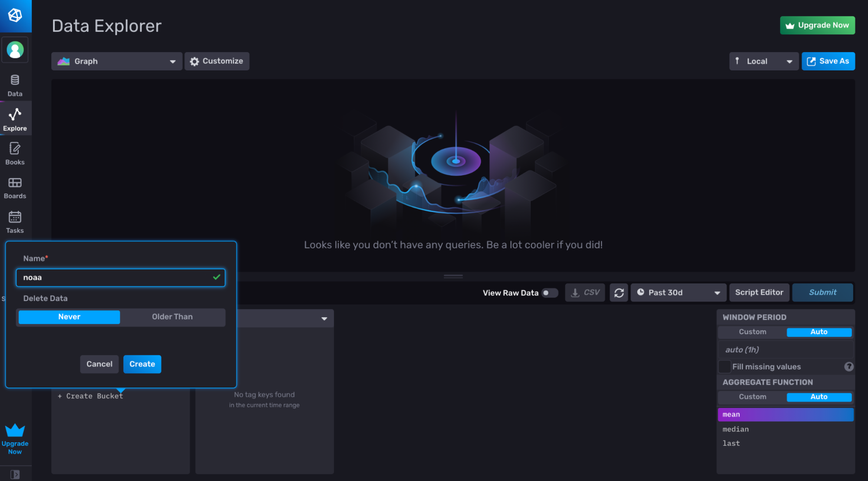The width and height of the screenshot is (868, 481).
Task: Open the Customize gear settings
Action: pyautogui.click(x=217, y=61)
